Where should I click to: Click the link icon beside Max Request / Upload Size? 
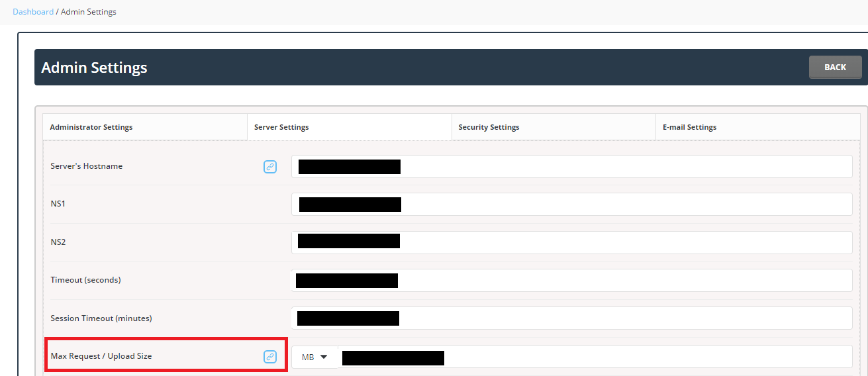point(270,357)
